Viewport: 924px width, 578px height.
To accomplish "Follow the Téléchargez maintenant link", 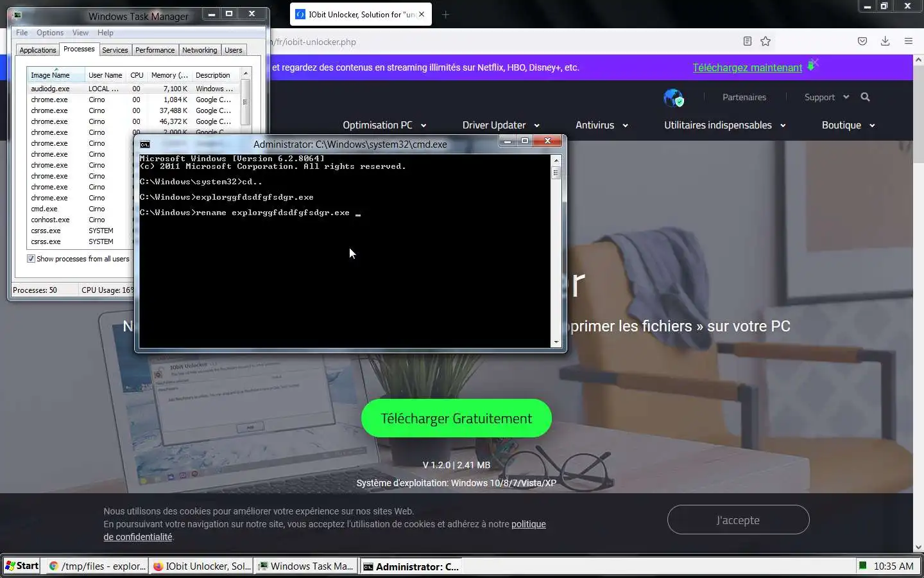I will [747, 67].
